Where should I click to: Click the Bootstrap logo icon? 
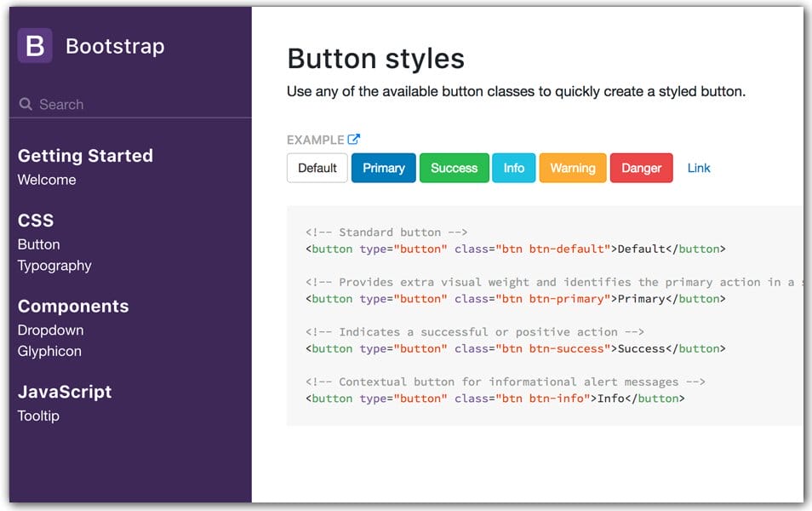point(33,45)
